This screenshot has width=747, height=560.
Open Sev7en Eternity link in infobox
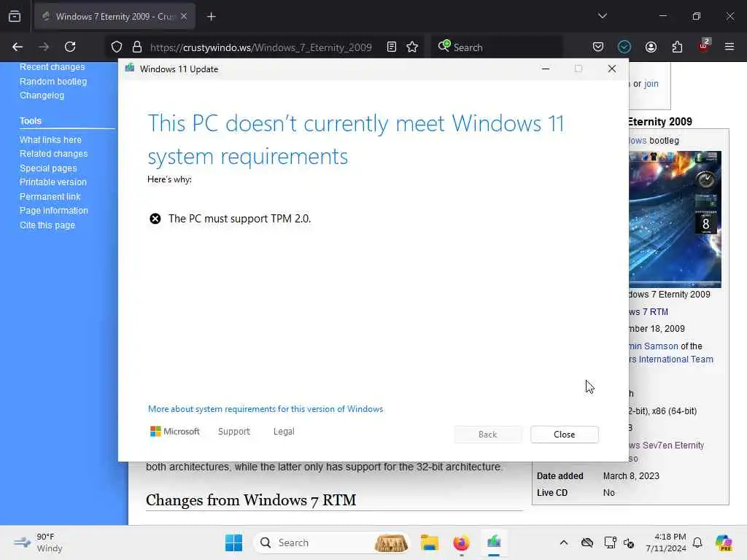pos(667,446)
